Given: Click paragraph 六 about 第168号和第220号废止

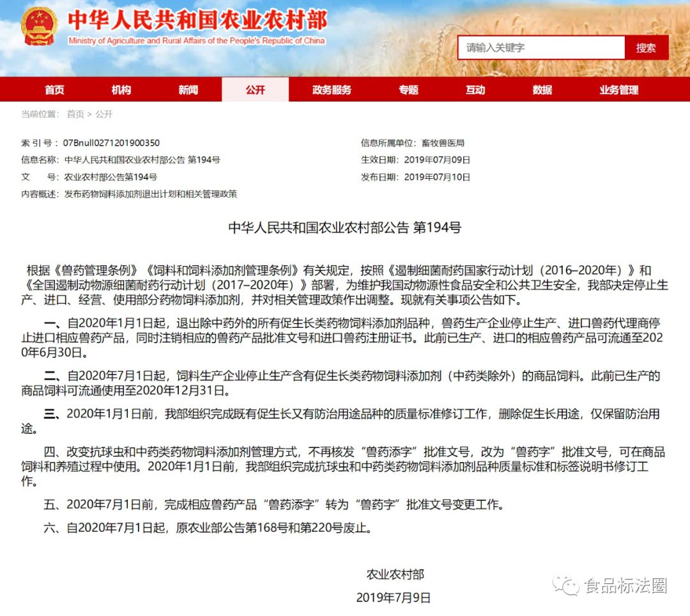Looking at the screenshot, I should tap(208, 527).
